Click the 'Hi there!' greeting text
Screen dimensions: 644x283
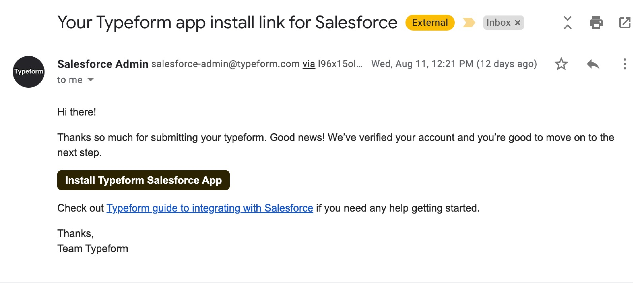77,112
